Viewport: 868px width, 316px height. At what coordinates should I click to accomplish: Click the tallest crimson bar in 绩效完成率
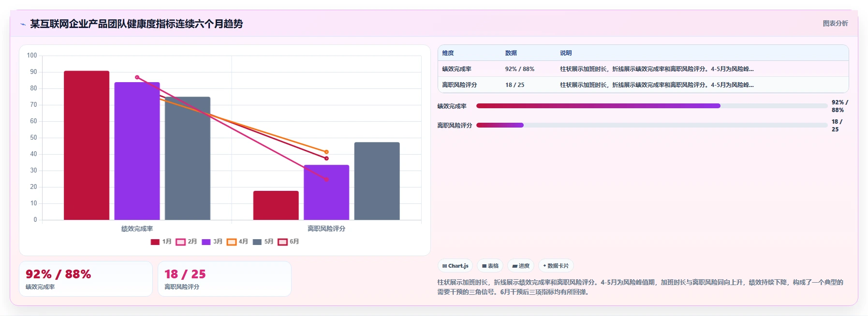click(x=87, y=145)
